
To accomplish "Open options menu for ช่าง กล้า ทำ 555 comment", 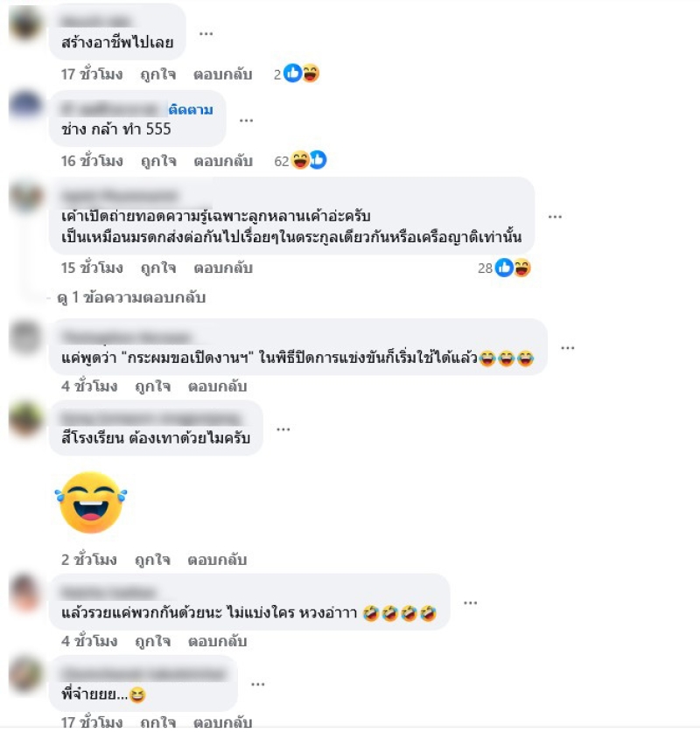I will pyautogui.click(x=246, y=121).
